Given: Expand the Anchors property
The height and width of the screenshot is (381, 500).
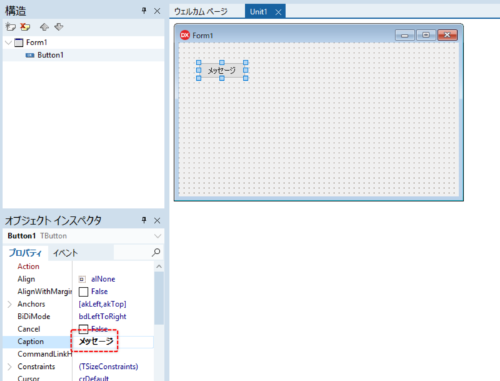Looking at the screenshot, I should 10,304.
